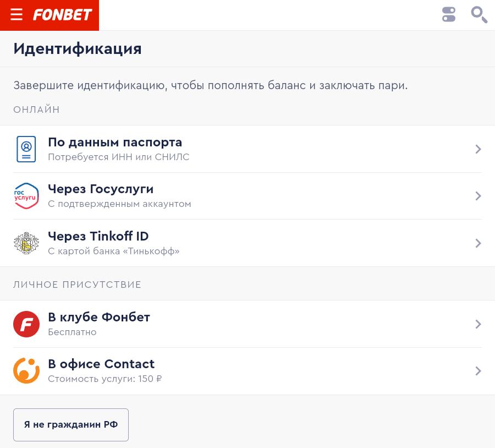Click the red Fonbet club icon
495x448 pixels.
pyautogui.click(x=26, y=324)
